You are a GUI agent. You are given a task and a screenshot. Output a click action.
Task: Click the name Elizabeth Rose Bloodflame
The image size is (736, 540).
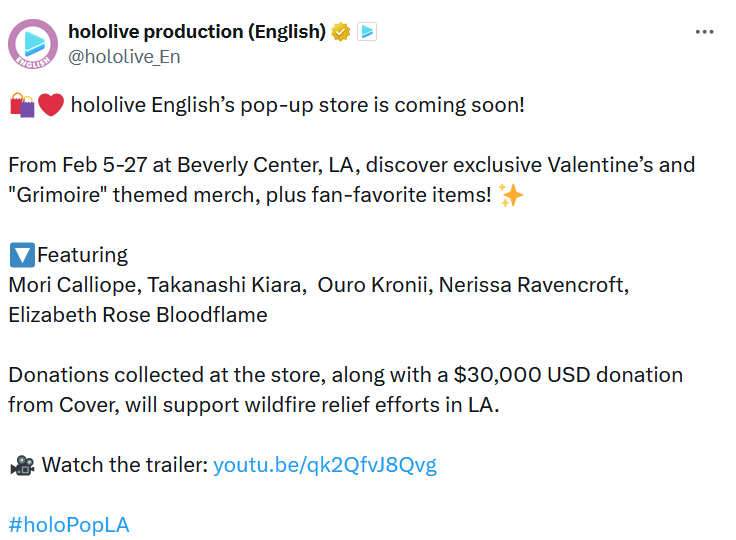coord(138,315)
